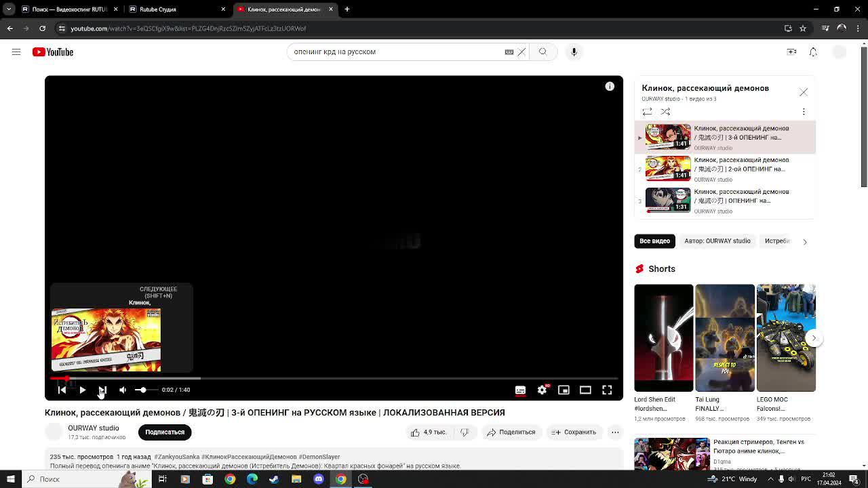Run the YouTube search with magnifier button

point(542,52)
